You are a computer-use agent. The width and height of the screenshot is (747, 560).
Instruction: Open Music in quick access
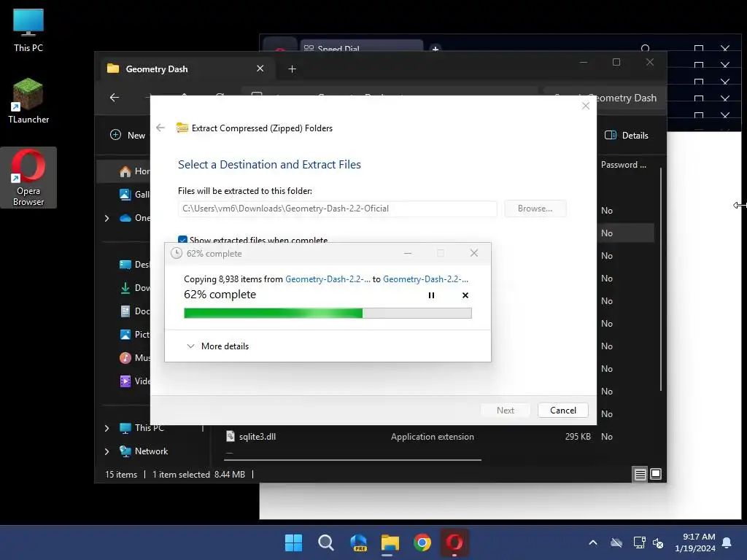135,357
